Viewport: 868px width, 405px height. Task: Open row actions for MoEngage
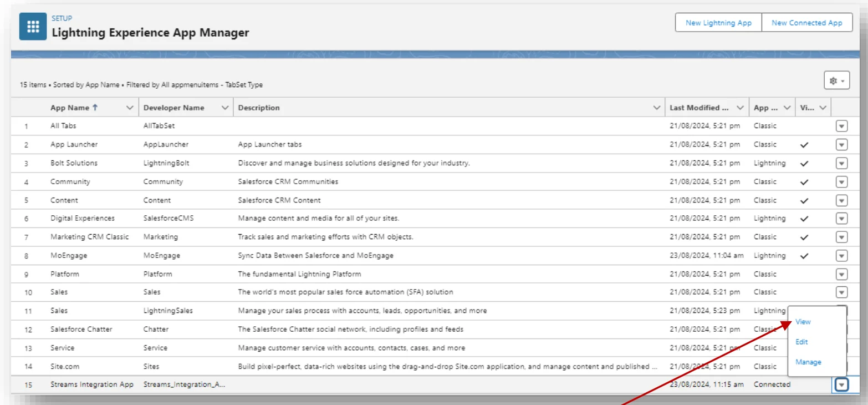[x=841, y=256]
